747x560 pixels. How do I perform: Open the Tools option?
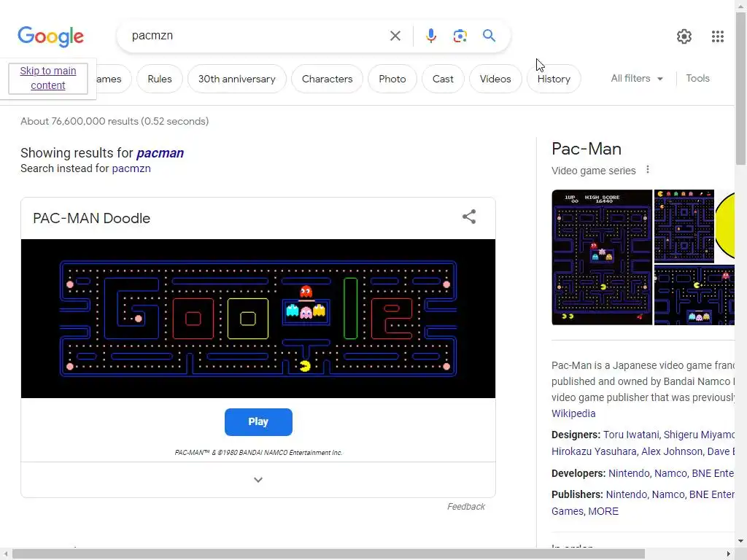pyautogui.click(x=697, y=79)
